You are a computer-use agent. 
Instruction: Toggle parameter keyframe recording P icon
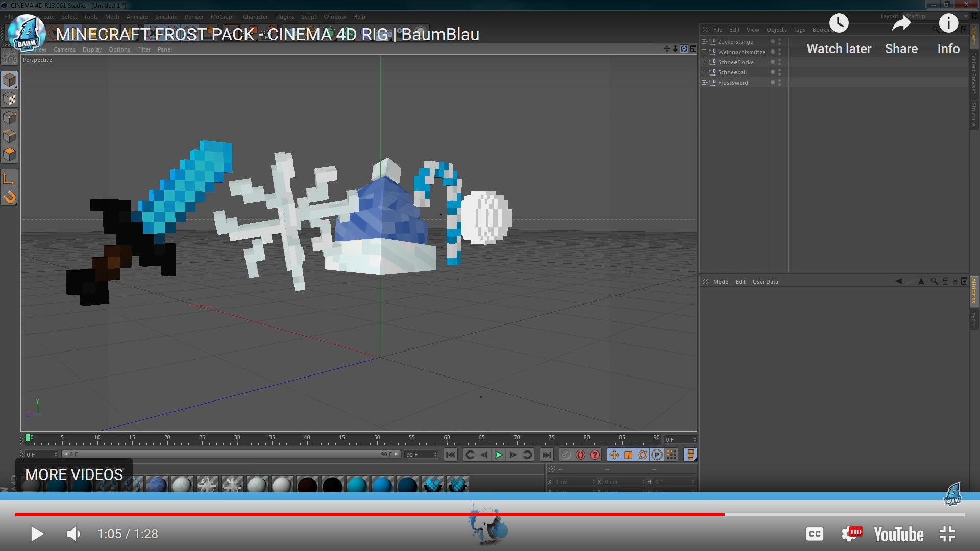pyautogui.click(x=657, y=455)
